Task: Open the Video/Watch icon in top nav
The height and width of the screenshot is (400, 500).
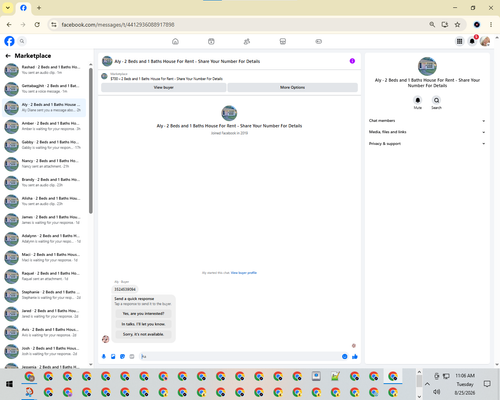Action: pyautogui.click(x=211, y=41)
